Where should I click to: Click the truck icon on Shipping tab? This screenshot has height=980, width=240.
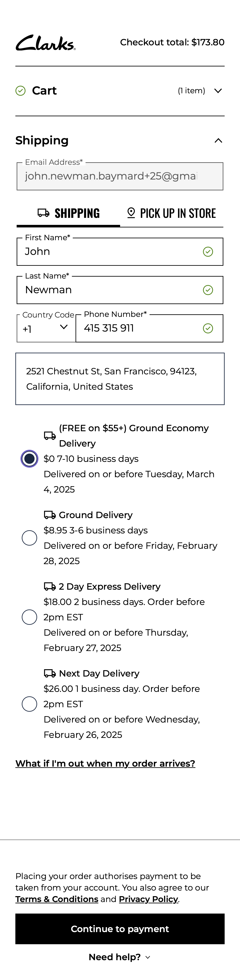click(44, 213)
